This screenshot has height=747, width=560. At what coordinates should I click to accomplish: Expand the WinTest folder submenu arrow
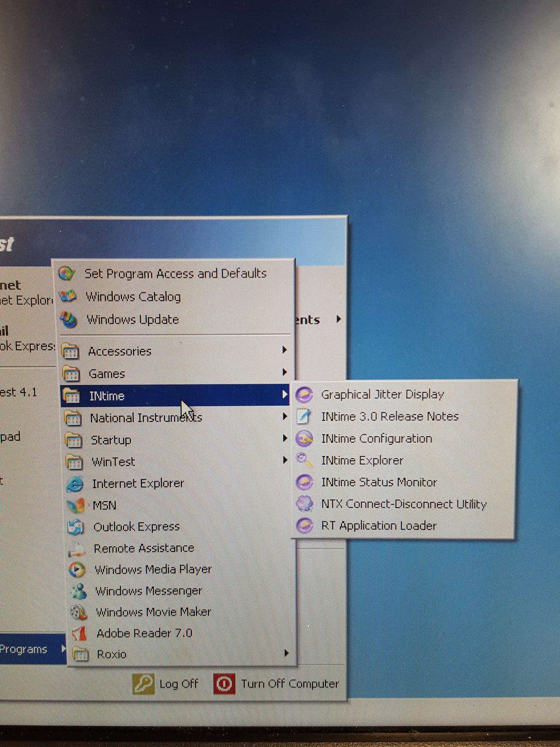pyautogui.click(x=285, y=460)
